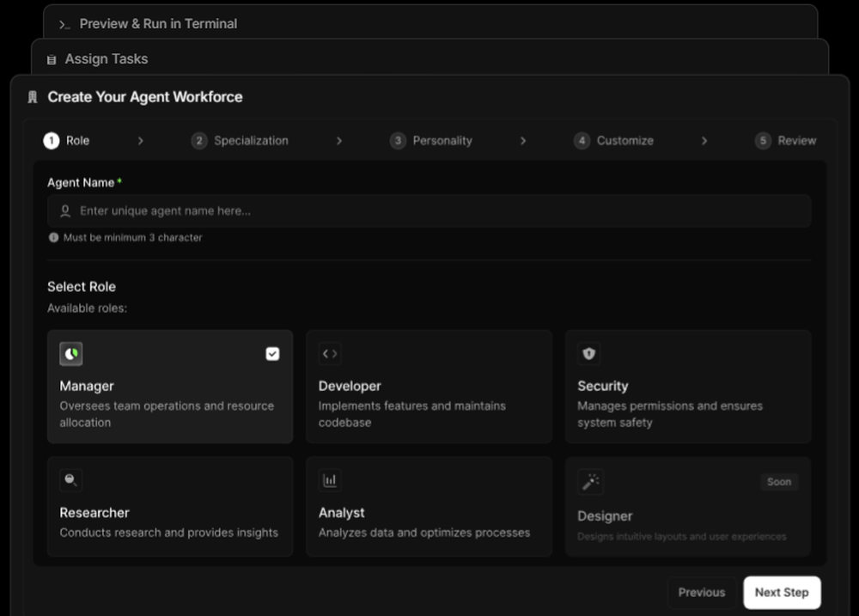Open the Review step
This screenshot has width=859, height=616.
tap(786, 140)
